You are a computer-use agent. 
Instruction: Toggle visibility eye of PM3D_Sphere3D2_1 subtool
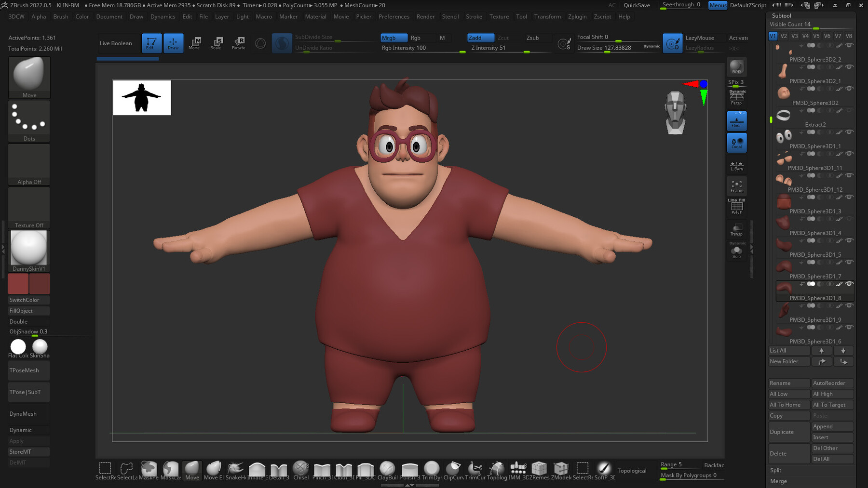click(849, 67)
